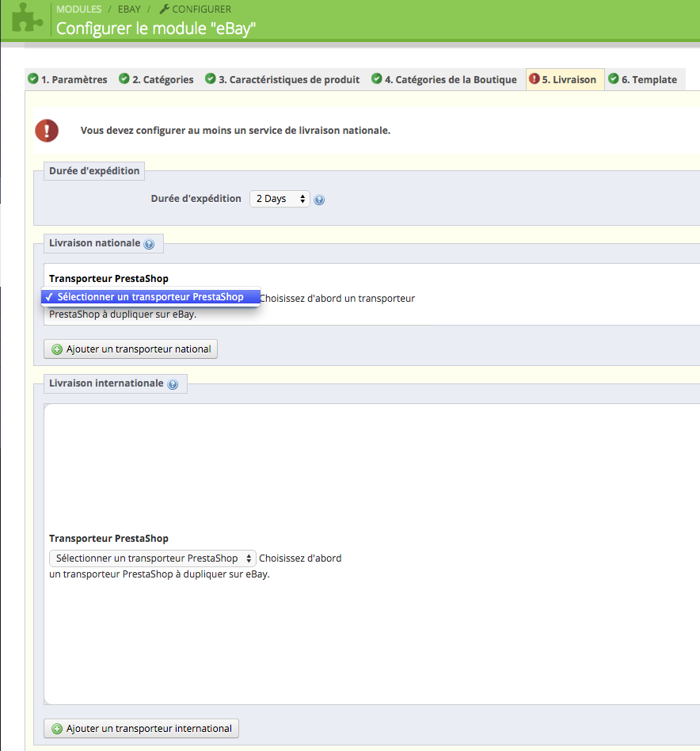Image resolution: width=700 pixels, height=751 pixels.
Task: Click EBAY breadcrumb link
Action: [129, 9]
